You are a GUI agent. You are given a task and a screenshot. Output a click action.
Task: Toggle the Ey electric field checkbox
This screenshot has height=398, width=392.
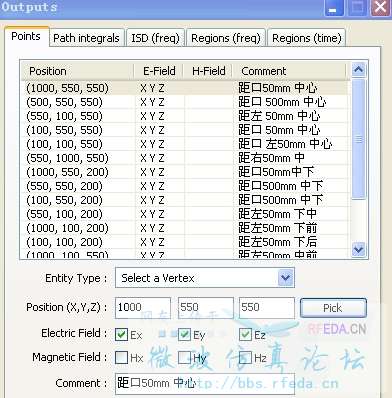184,334
